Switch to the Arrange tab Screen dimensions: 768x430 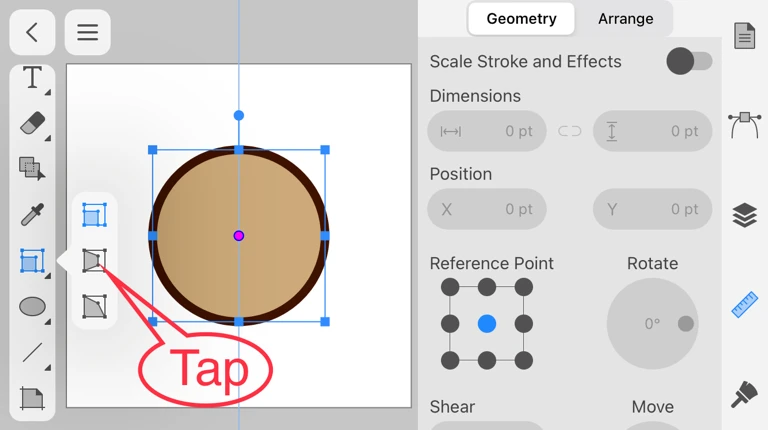(625, 19)
